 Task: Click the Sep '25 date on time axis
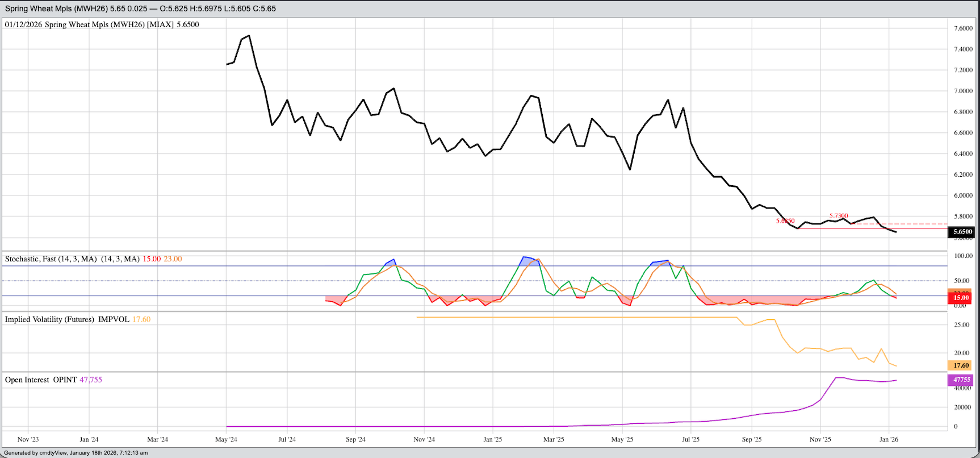[x=751, y=439]
